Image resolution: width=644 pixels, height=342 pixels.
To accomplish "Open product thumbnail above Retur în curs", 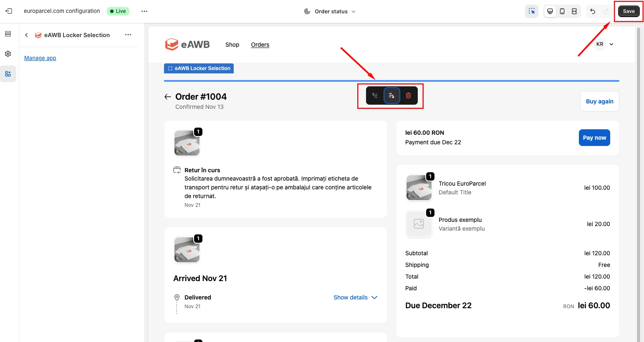I will tap(187, 143).
